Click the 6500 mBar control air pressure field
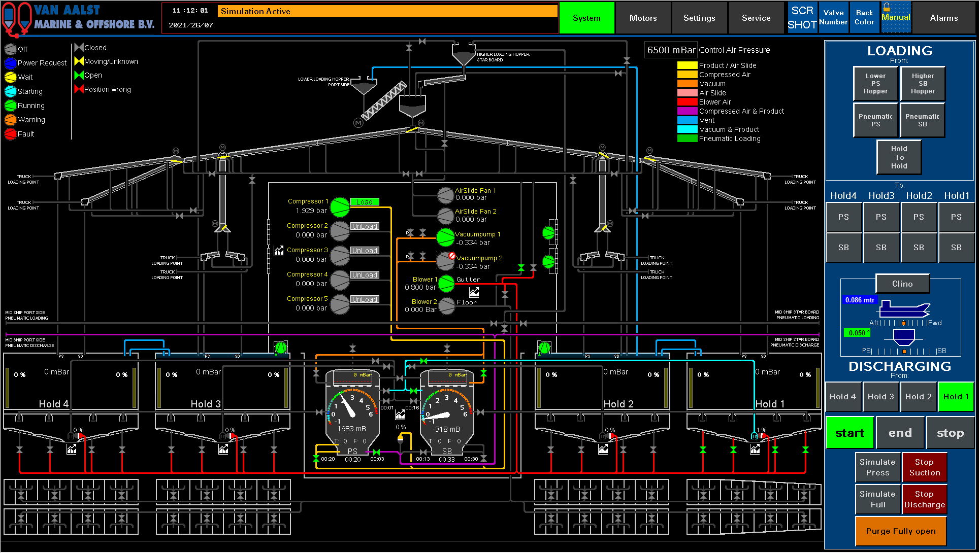 [671, 50]
